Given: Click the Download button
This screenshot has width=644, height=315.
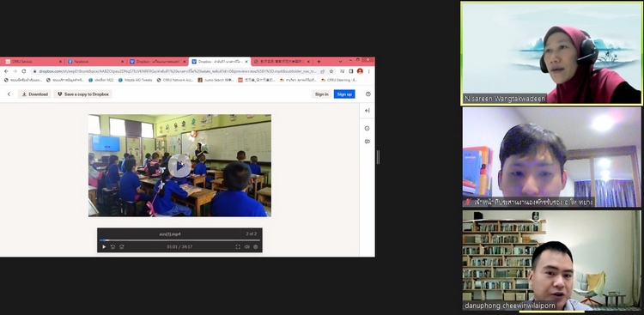Looking at the screenshot, I should pos(34,94).
